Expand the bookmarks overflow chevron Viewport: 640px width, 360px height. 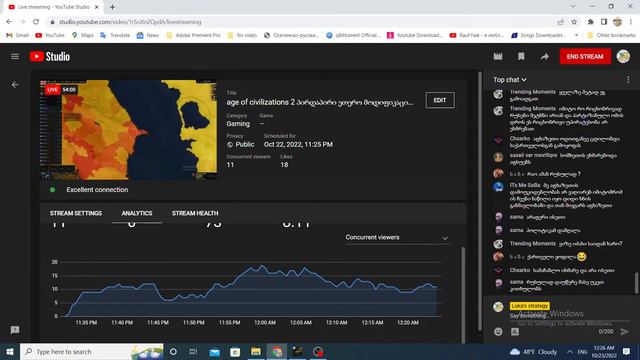pyautogui.click(x=576, y=36)
